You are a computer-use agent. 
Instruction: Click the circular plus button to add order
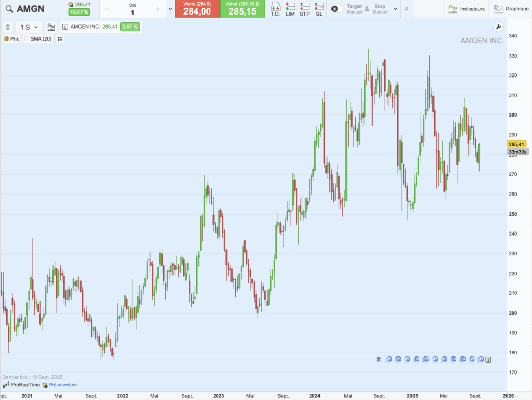click(335, 9)
